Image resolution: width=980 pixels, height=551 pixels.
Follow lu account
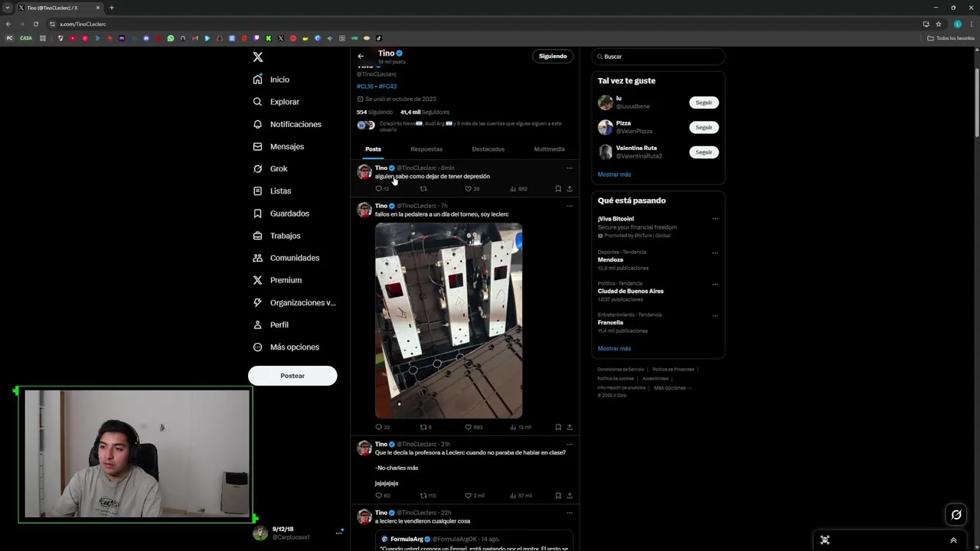(704, 103)
